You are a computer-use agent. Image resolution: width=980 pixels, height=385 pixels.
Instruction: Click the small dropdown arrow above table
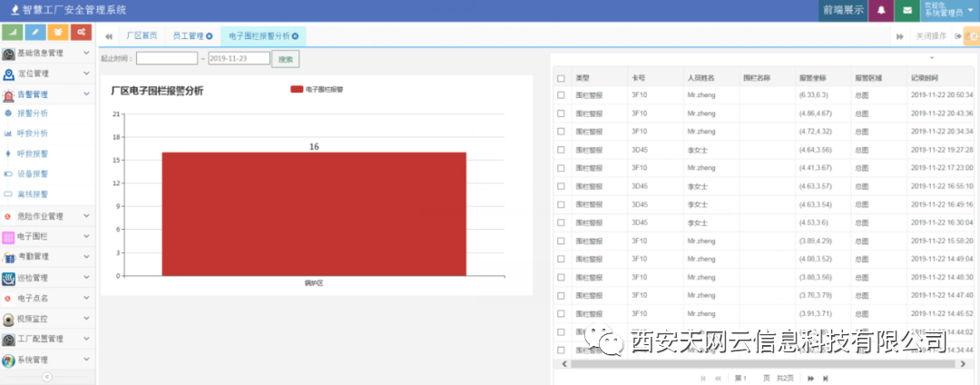tap(932, 58)
